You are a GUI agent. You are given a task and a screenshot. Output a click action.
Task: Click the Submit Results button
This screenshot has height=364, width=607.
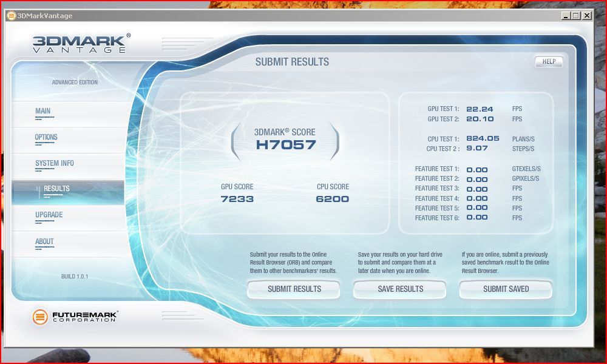[293, 289]
